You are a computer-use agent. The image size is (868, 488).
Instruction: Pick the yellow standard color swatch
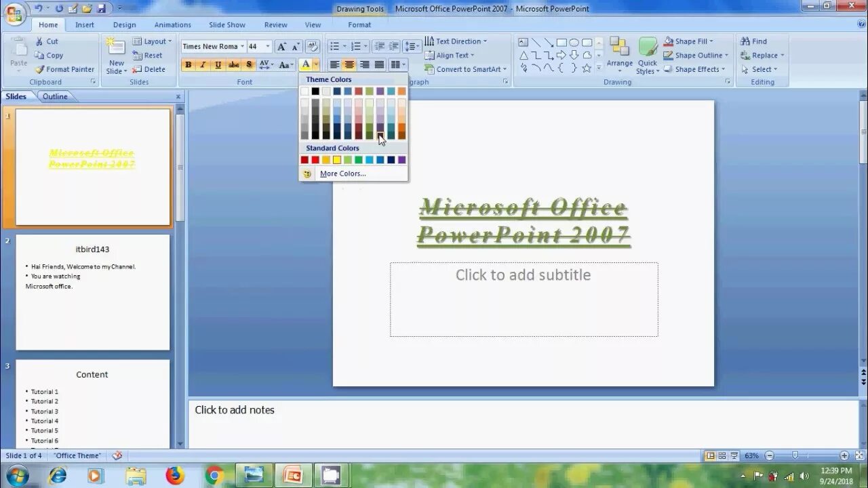[337, 160]
